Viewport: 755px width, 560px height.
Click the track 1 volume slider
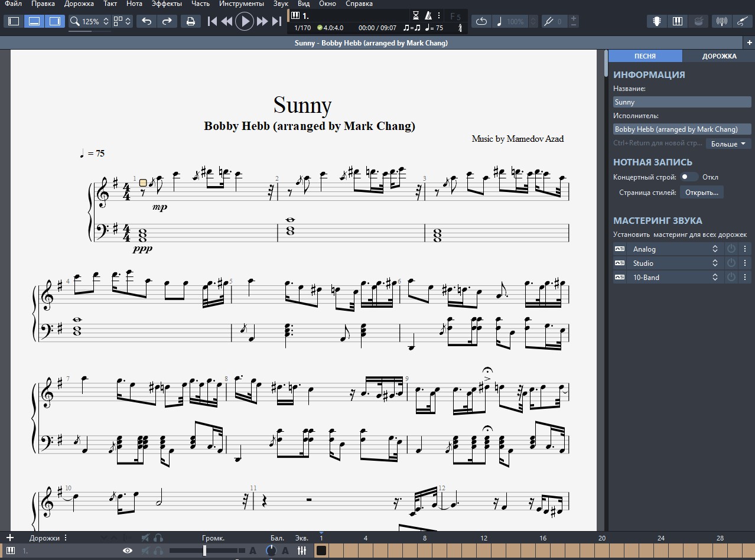point(204,551)
